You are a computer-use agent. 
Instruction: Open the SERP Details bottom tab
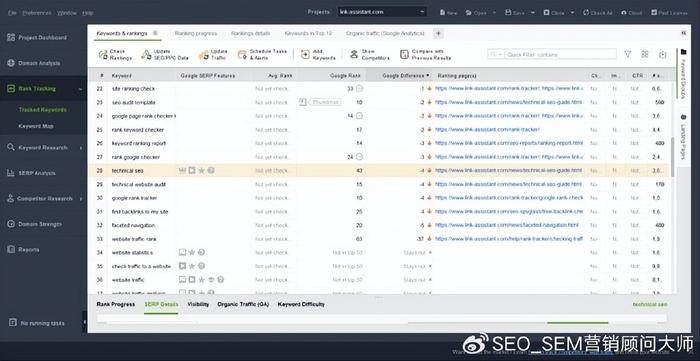tap(161, 304)
